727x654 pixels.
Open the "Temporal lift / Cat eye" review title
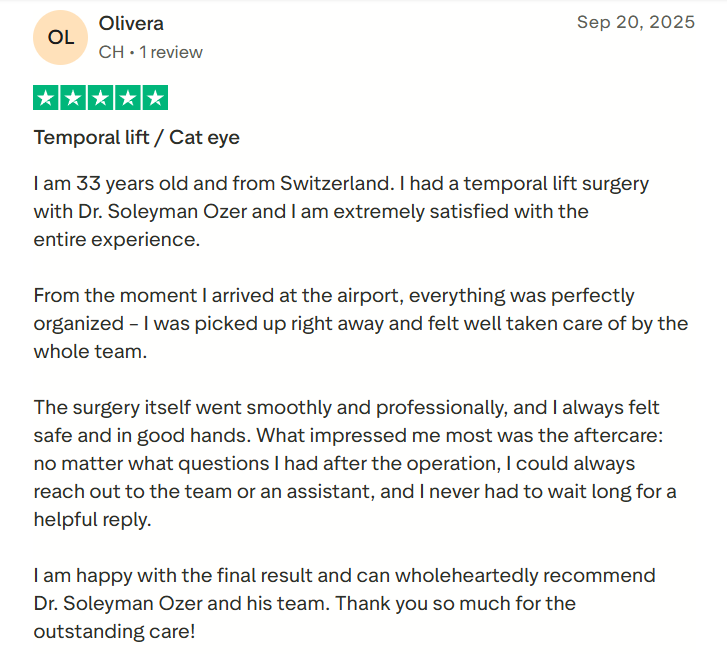[x=137, y=137]
